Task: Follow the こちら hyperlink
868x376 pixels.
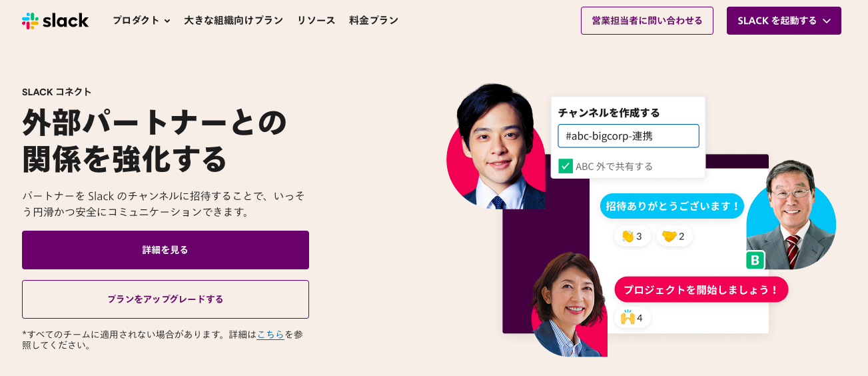Action: point(270,335)
